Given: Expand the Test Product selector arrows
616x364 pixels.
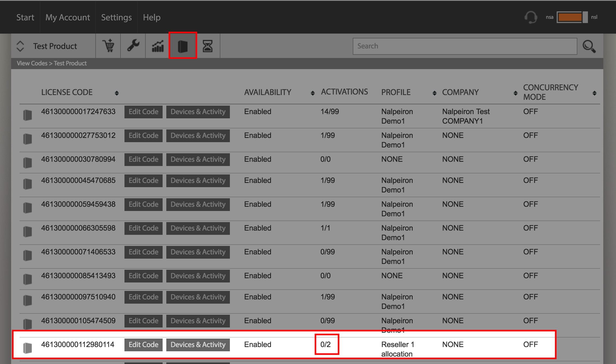Looking at the screenshot, I should (x=20, y=46).
